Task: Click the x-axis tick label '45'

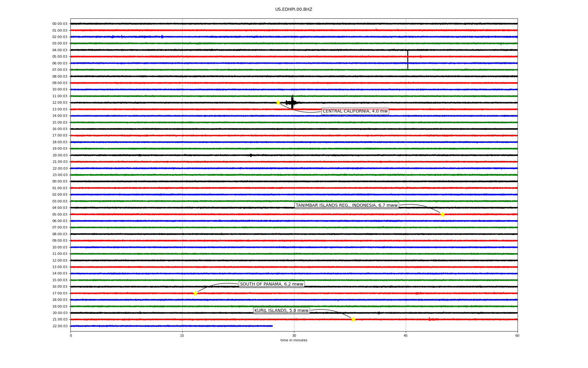Action: [406, 335]
